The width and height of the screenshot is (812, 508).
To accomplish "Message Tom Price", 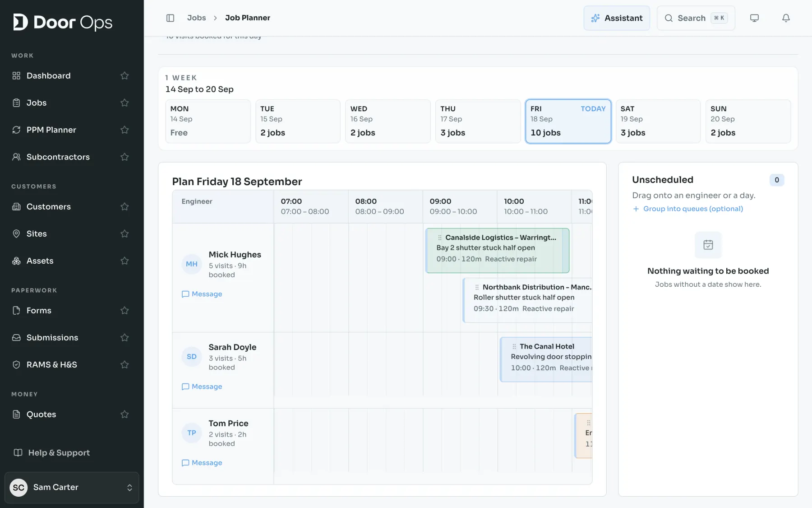I will coord(202,463).
